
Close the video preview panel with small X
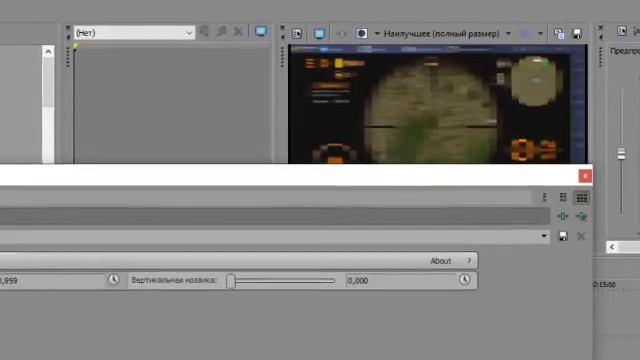(x=282, y=28)
